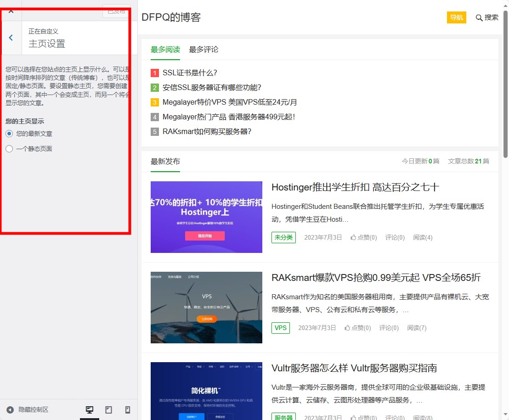509x420 pixels.
Task: Click the VPS category tag
Action: tap(280, 328)
